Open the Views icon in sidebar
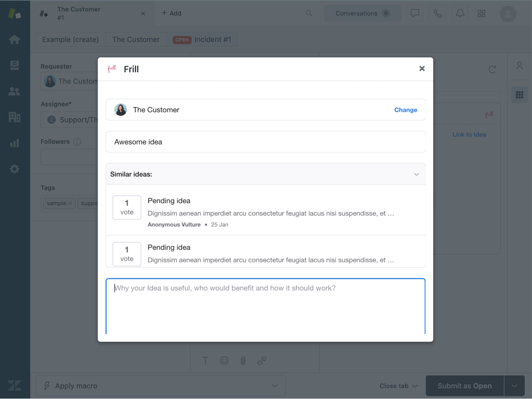Image resolution: width=532 pixels, height=399 pixels. pyautogui.click(x=15, y=65)
